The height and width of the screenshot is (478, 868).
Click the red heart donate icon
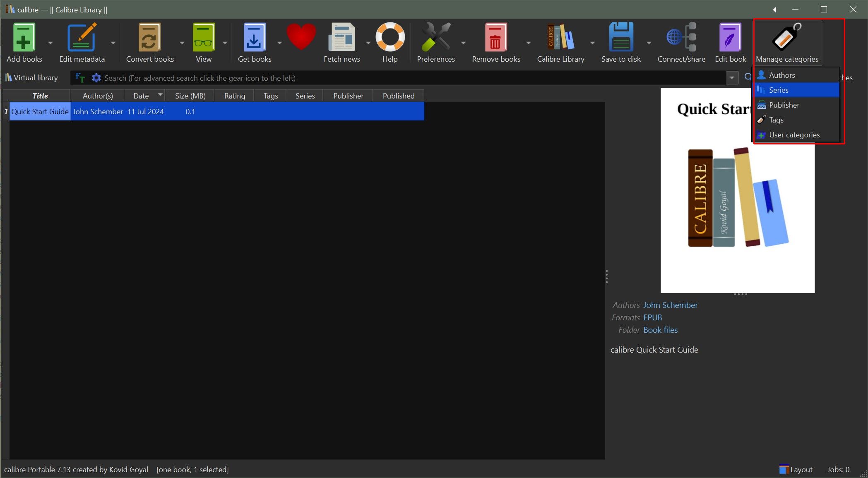pos(301,37)
